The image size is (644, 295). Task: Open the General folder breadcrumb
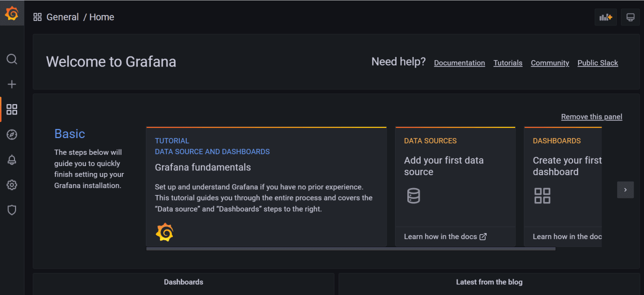(63, 17)
